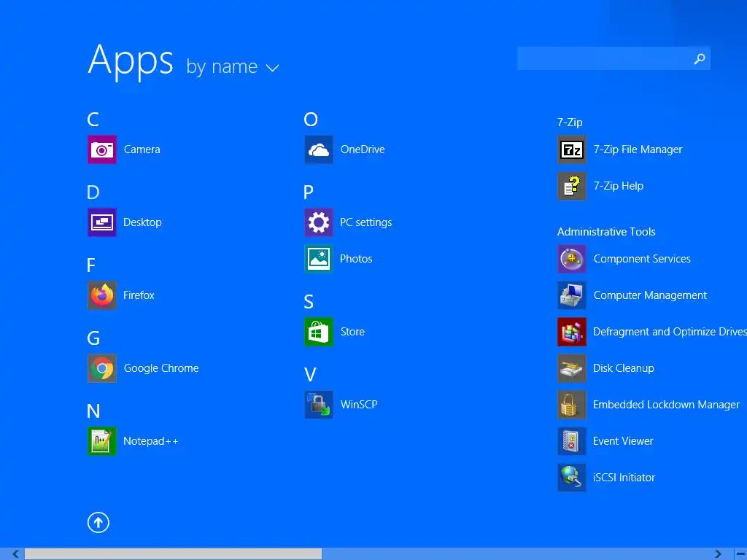The image size is (747, 560).
Task: Open the Desktop tile icon
Action: pos(102,222)
